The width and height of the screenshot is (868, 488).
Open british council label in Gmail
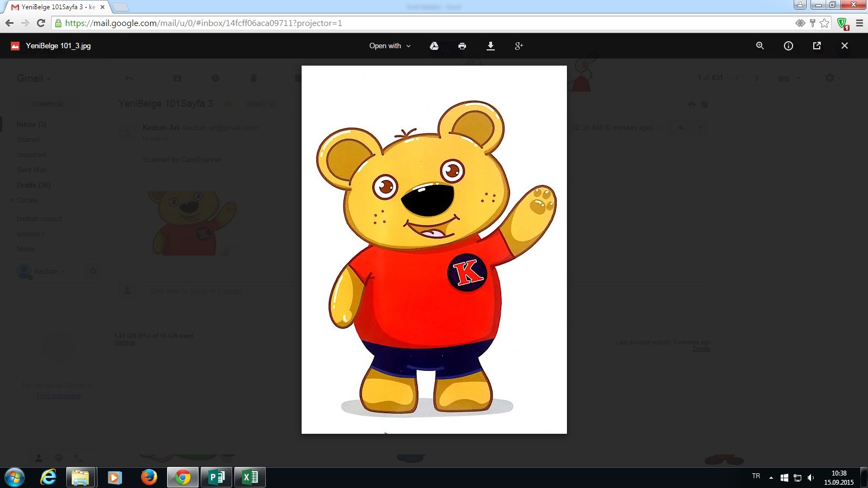[x=39, y=219]
